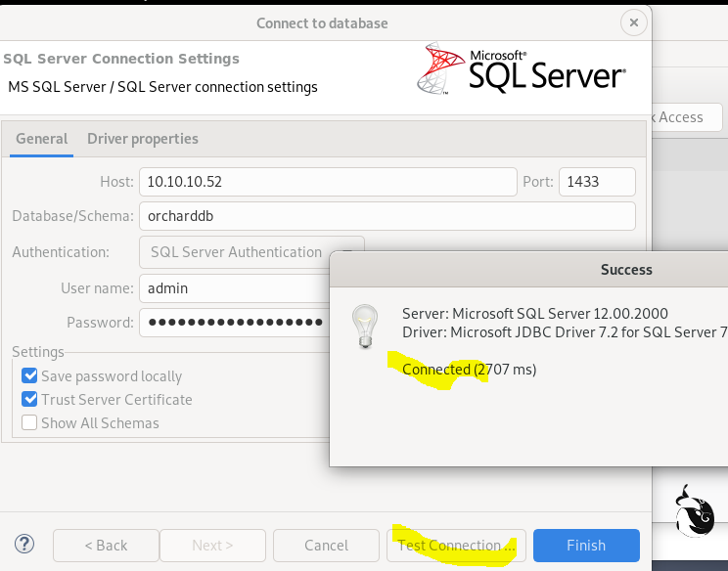
Task: Click the Microsoft SQL Server logo
Action: (x=520, y=68)
